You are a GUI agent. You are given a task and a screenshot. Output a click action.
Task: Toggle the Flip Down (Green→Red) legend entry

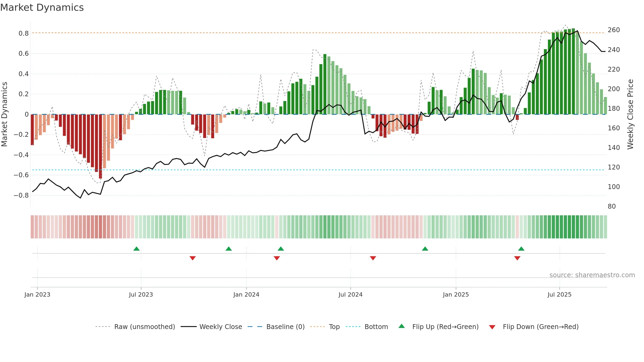[534, 327]
